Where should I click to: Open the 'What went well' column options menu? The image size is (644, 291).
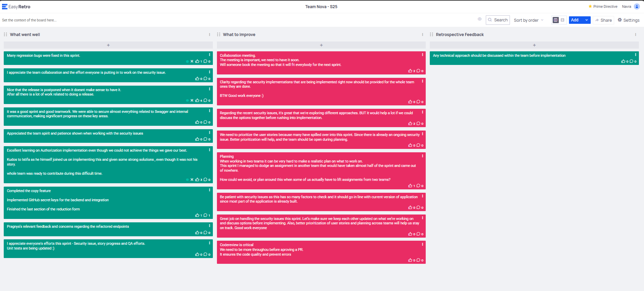(209, 35)
